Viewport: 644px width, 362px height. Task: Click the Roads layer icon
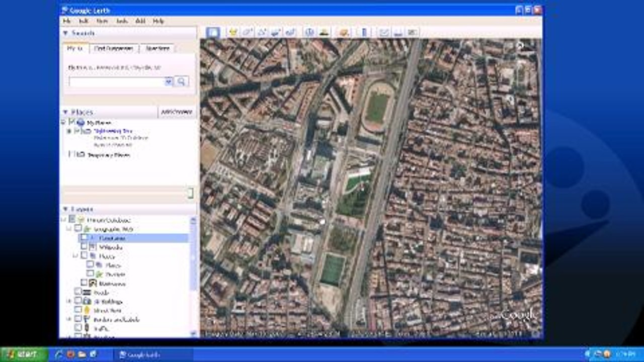click(87, 293)
